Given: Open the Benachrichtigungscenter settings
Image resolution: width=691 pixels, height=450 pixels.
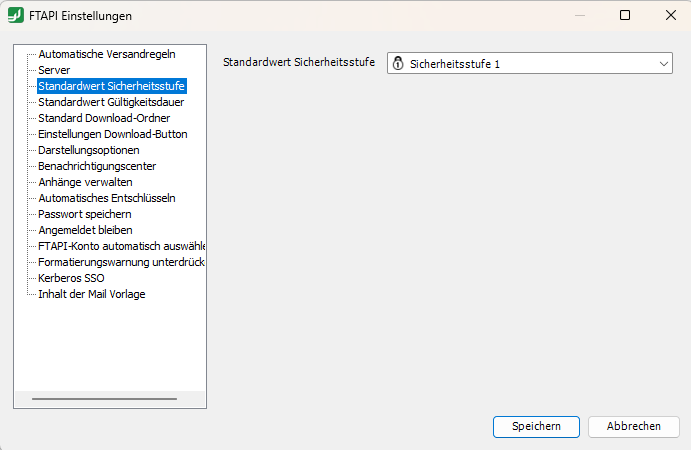Looking at the screenshot, I should pos(97,166).
